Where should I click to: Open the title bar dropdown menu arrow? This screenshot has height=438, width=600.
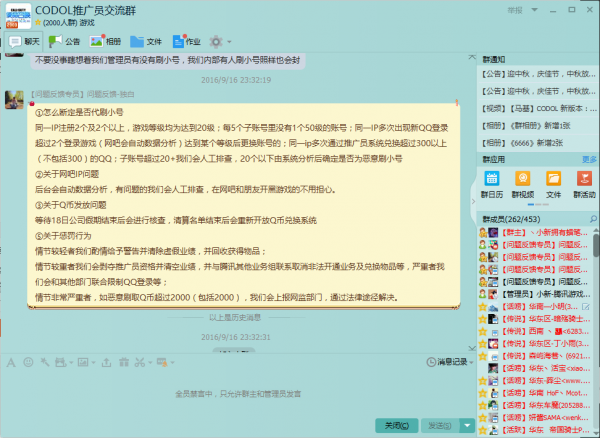[535, 10]
